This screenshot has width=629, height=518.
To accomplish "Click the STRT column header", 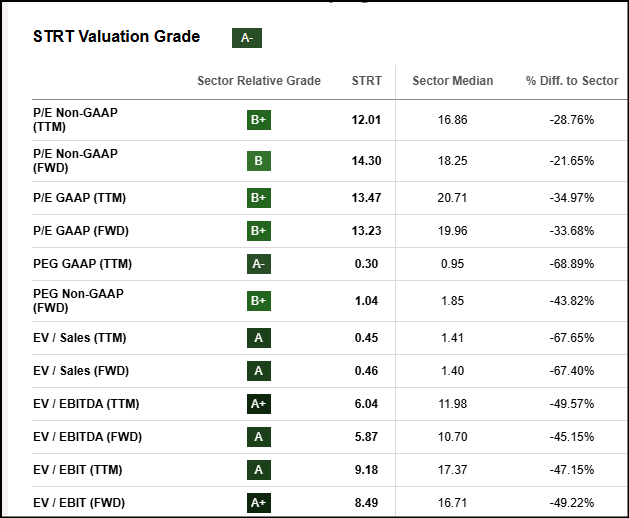I will pyautogui.click(x=366, y=81).
